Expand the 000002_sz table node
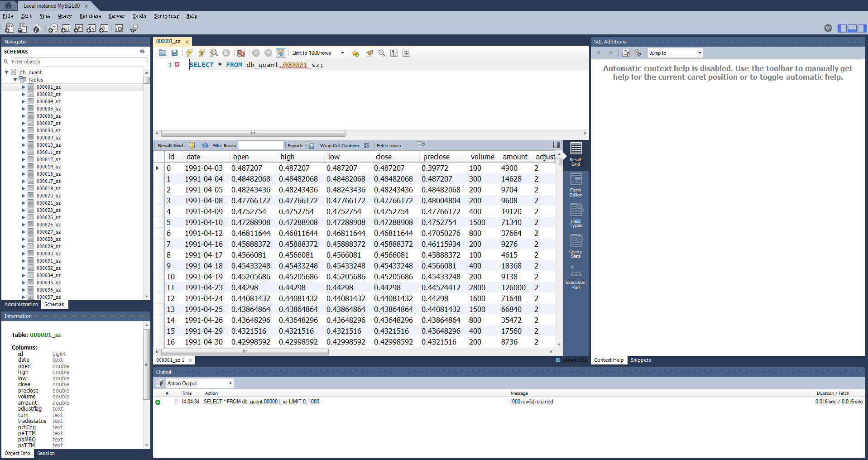 (24, 94)
